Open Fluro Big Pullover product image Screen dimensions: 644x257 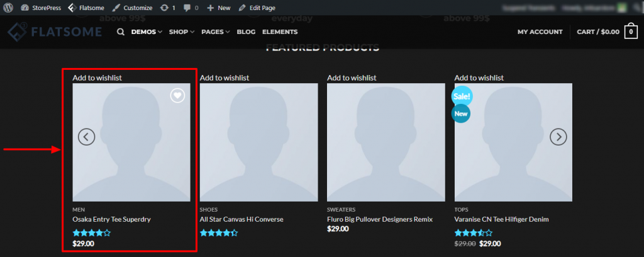(386, 142)
